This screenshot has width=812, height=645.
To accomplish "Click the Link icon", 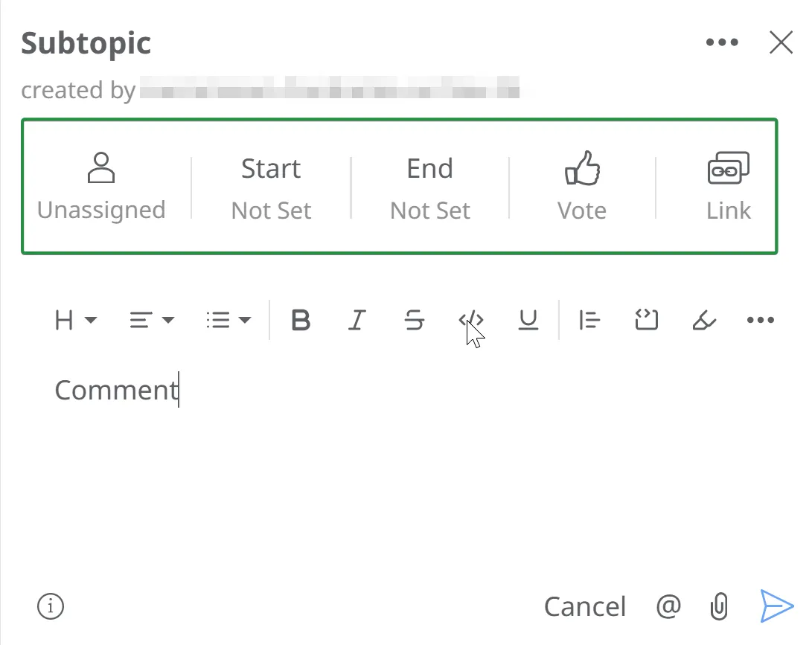I will (x=728, y=168).
